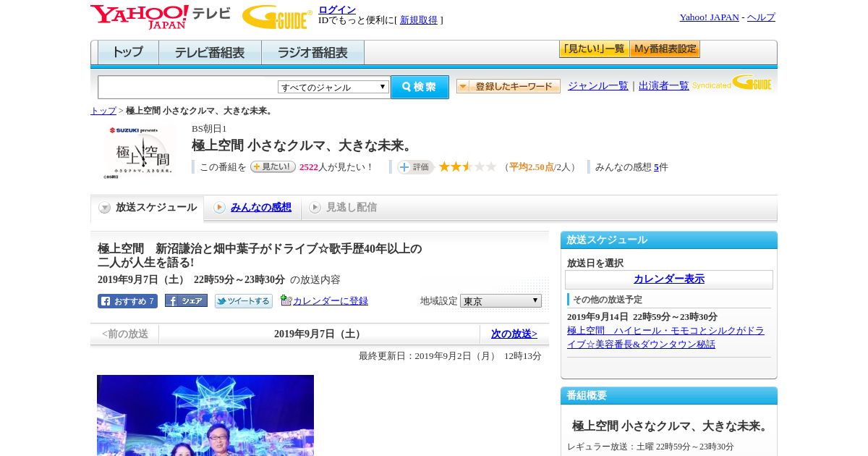Click the Yahoo! JAPAN テレビ logo
Viewport: 868px width, 456px height.
pyautogui.click(x=161, y=17)
